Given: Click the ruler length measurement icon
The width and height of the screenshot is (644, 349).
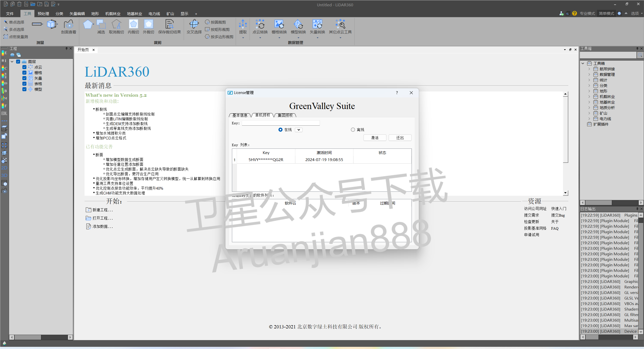Looking at the screenshot, I should click(37, 24).
